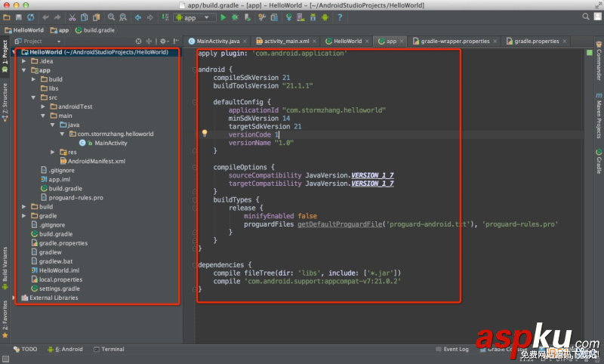
Task: Click the Search Everywhere magnifier icon
Action: (586, 17)
